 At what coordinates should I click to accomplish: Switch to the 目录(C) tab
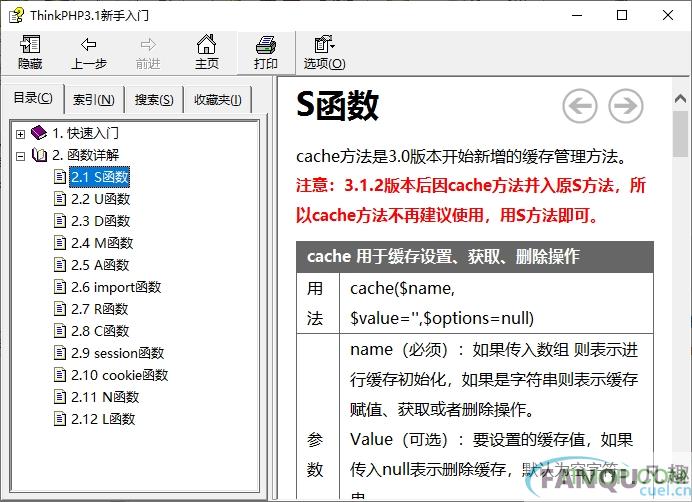click(33, 98)
